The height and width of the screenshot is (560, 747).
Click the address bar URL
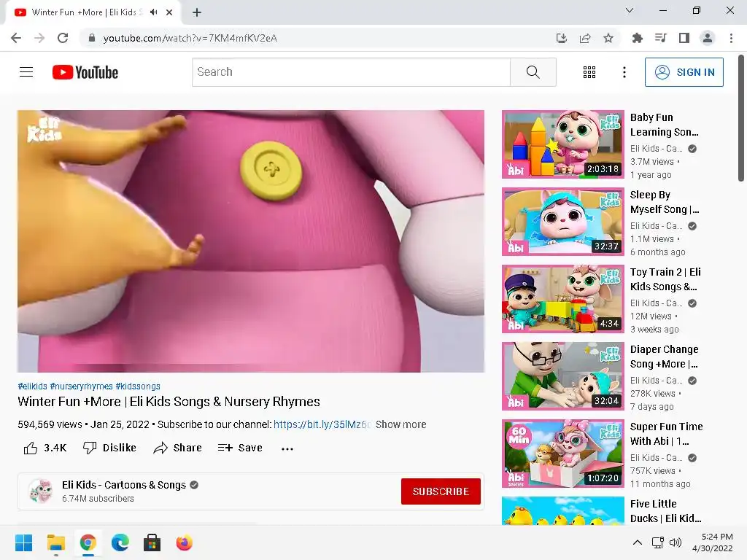click(x=190, y=38)
